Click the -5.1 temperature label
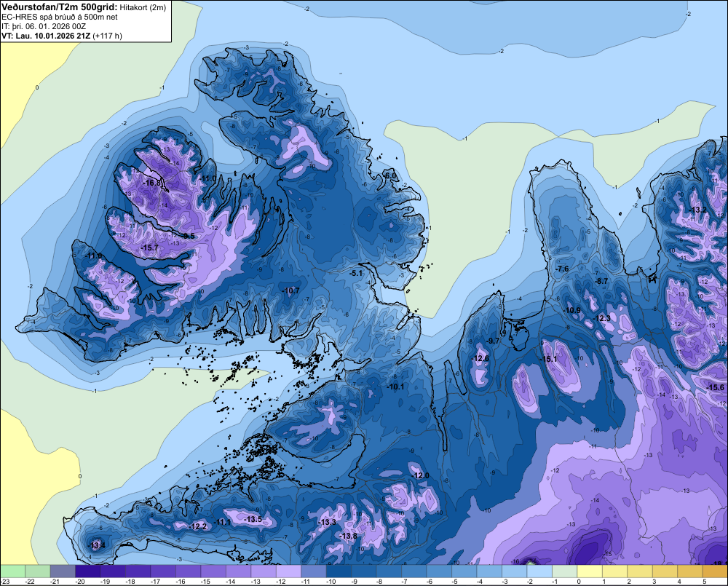The height and width of the screenshot is (586, 728). [x=356, y=273]
